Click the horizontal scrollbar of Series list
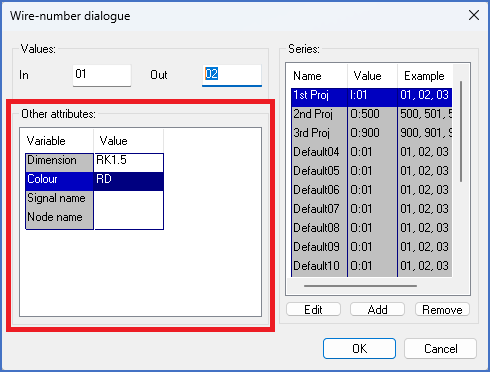 coord(360,286)
